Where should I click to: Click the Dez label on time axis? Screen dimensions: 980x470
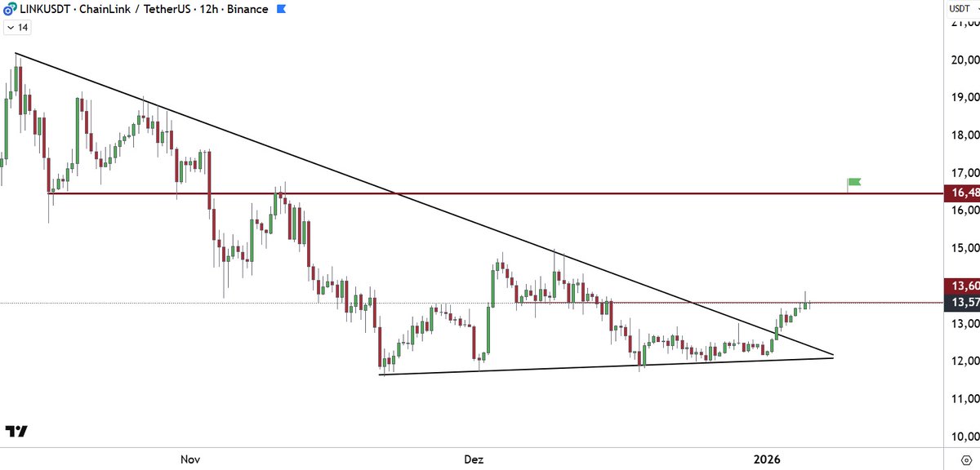pyautogui.click(x=474, y=459)
